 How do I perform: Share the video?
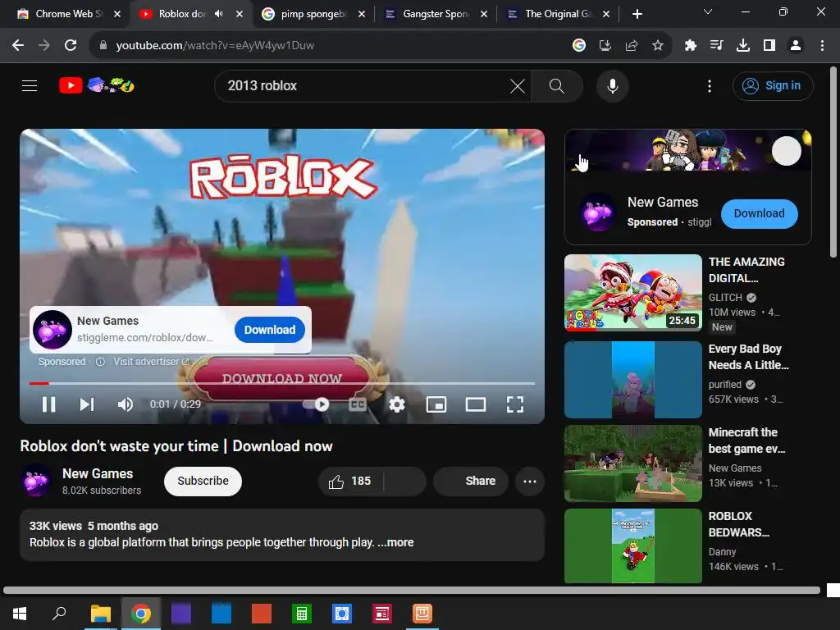tap(470, 481)
